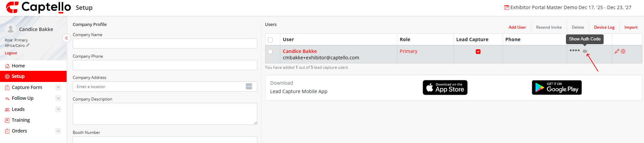Screen dimensions: 644x143
Task: Collapse the sidebar with the double-chevron icon
Action: coord(67,38)
